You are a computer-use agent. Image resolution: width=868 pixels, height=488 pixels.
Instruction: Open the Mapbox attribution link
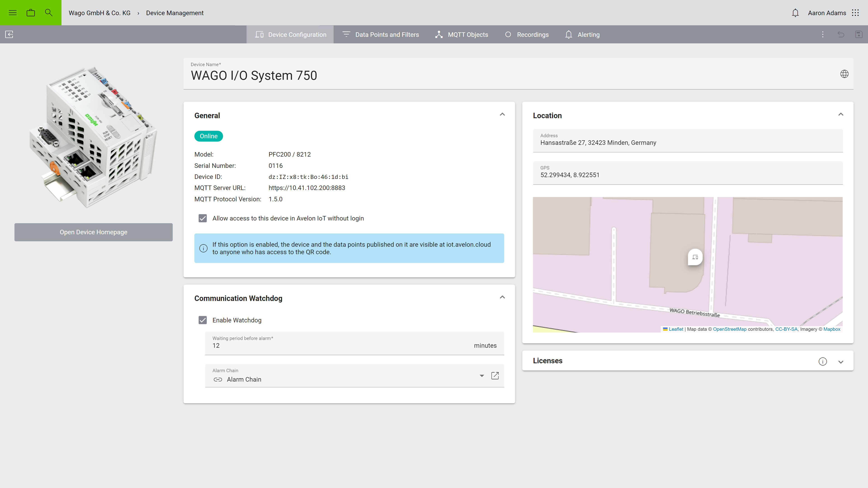point(832,329)
